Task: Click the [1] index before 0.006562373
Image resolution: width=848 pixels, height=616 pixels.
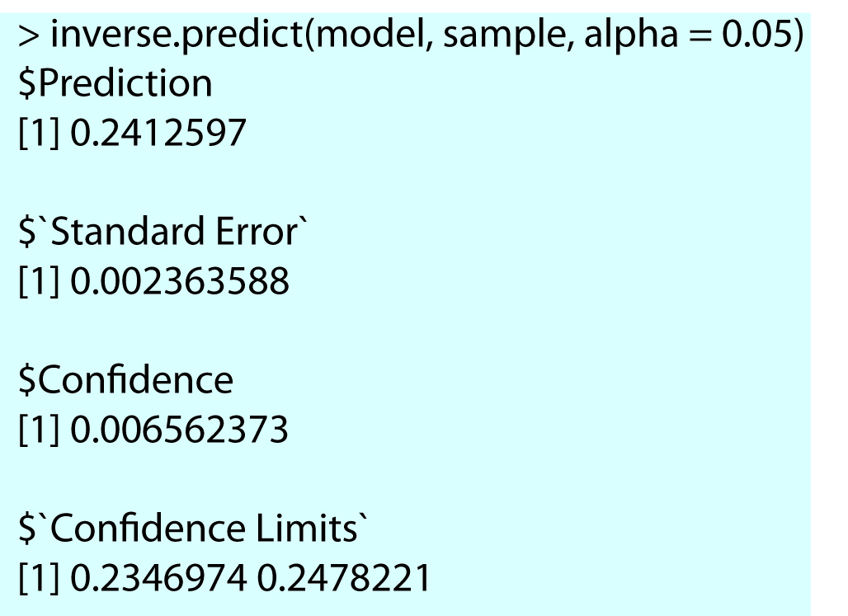Action: 40,430
